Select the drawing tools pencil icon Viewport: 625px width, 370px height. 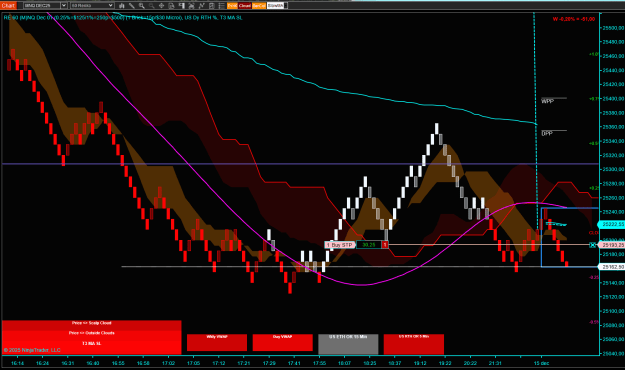(132, 6)
